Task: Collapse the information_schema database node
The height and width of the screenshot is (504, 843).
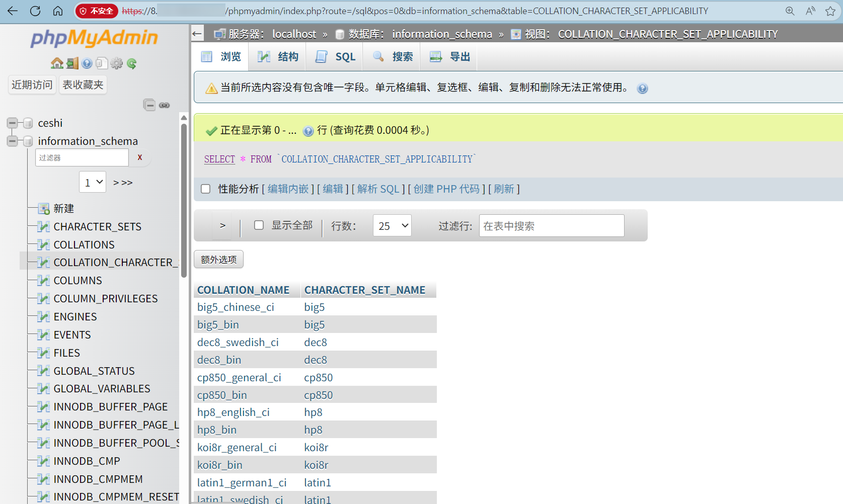Action: tap(12, 141)
